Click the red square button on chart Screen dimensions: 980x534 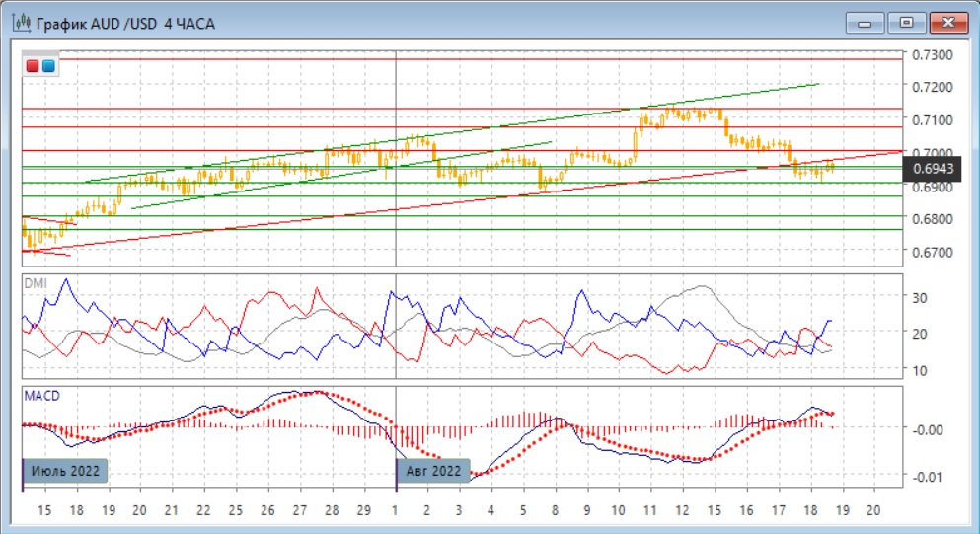click(x=34, y=66)
